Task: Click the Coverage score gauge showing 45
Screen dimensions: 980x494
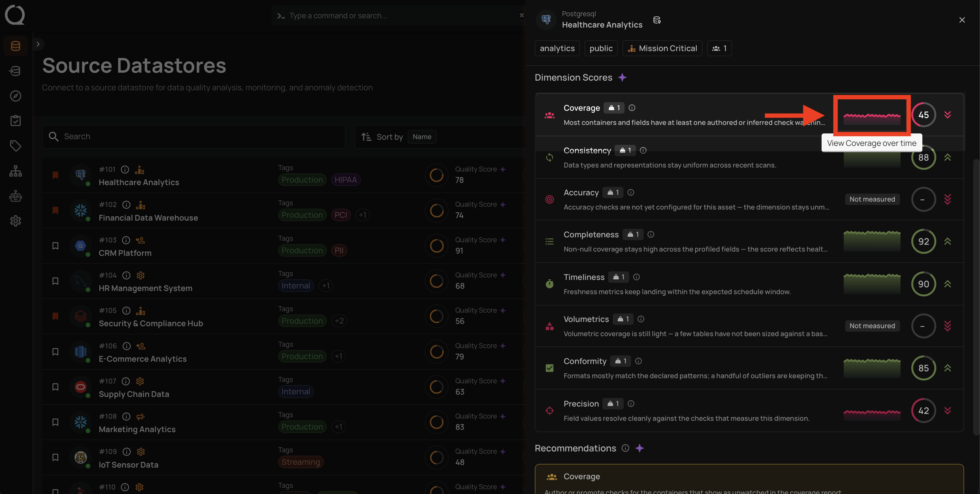Action: 923,115
